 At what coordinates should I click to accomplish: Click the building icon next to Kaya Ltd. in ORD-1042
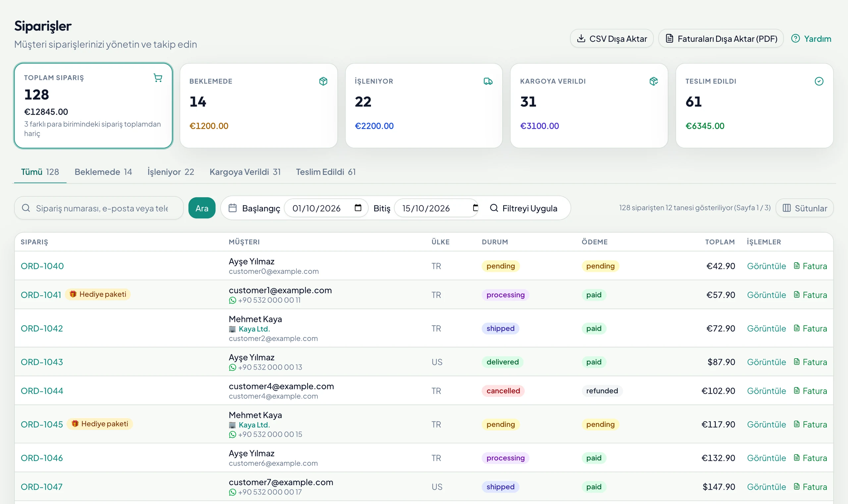point(232,329)
